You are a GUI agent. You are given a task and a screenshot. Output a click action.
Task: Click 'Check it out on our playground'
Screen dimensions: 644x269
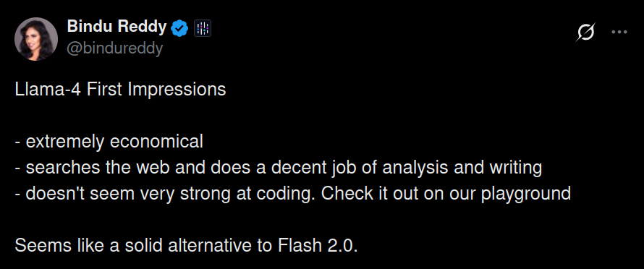point(446,193)
